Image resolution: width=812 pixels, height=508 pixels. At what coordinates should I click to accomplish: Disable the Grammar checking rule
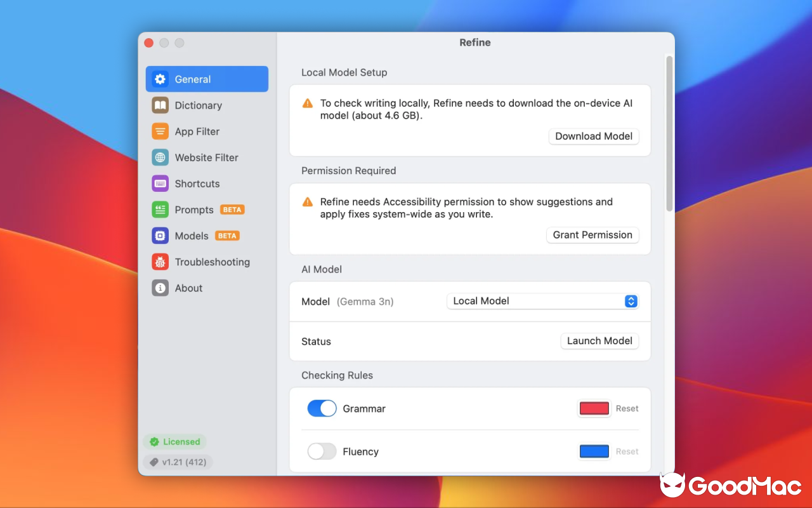(322, 408)
